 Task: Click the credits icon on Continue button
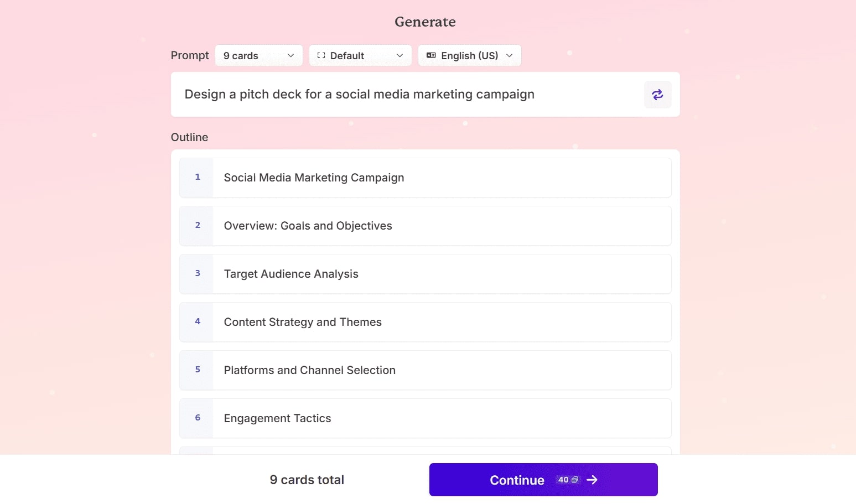575,480
